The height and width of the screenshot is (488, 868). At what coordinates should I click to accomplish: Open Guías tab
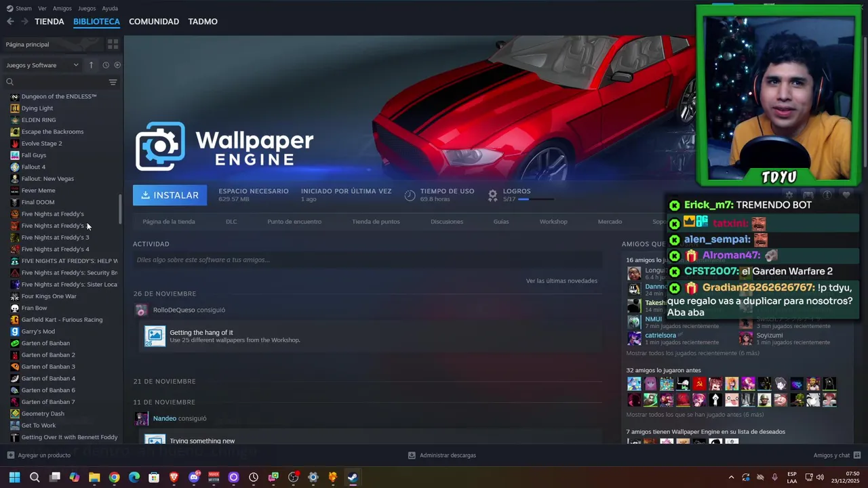pos(501,222)
